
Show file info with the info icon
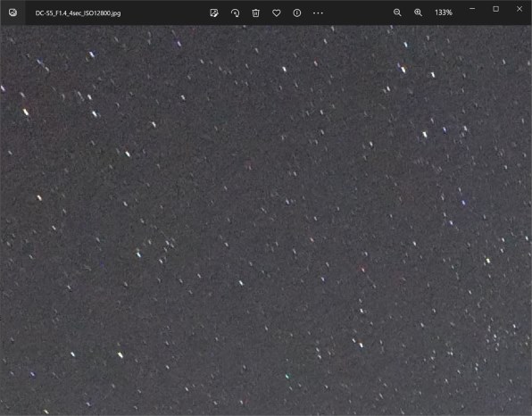[x=297, y=12]
